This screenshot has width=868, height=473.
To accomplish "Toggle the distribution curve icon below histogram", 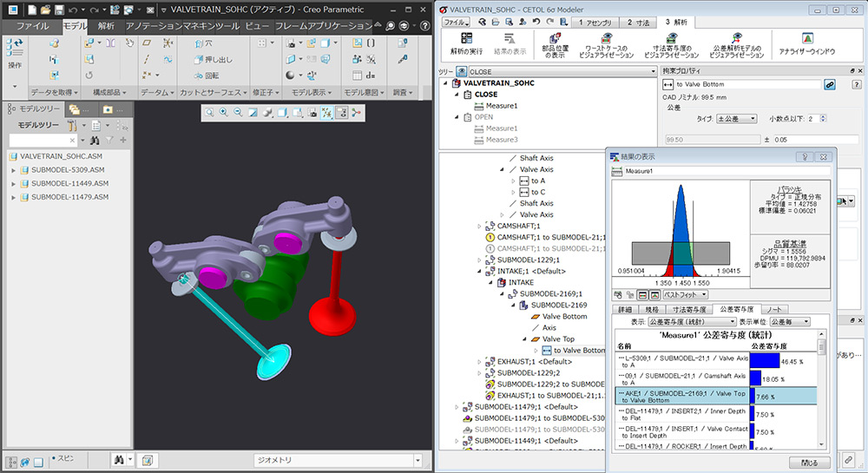I will pos(654,295).
